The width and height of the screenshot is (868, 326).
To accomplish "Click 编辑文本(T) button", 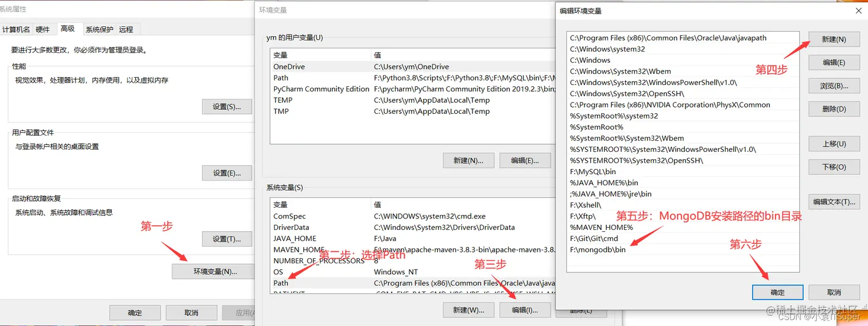I will (x=834, y=202).
